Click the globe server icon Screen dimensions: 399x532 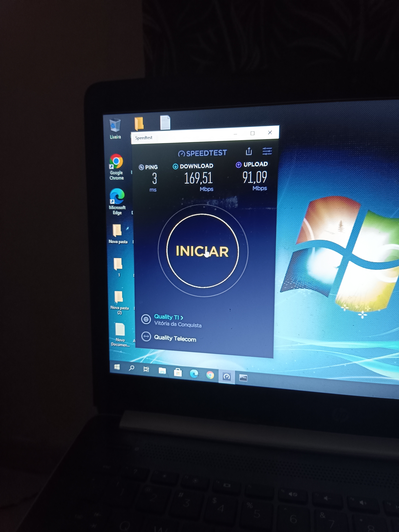pos(146,319)
